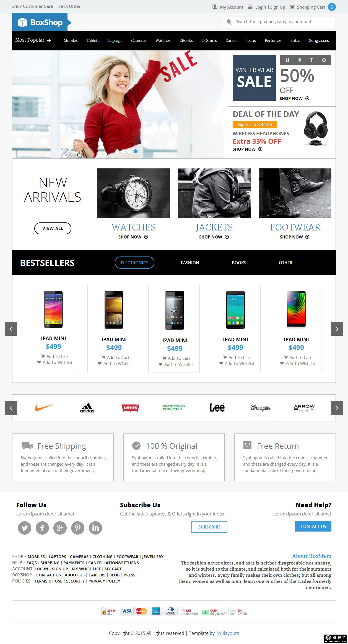Open the Laptops menu category
This screenshot has width=348, height=644.
[115, 40]
